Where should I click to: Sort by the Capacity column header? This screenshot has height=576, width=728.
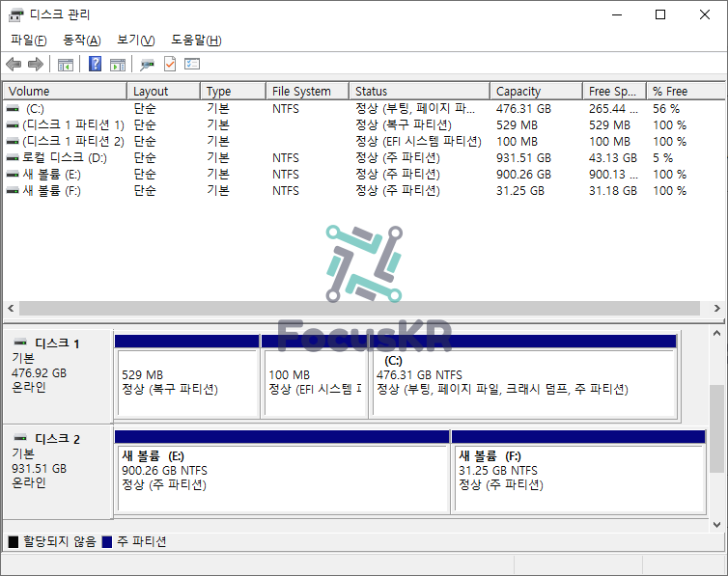point(536,91)
